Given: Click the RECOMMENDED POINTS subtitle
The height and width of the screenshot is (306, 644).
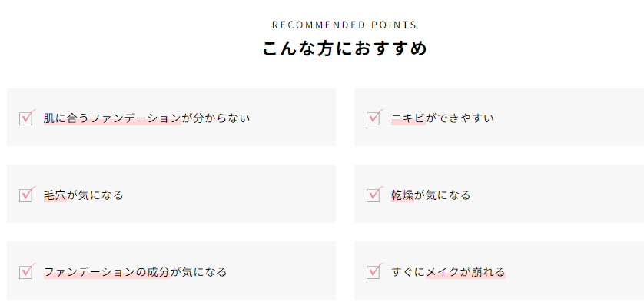Looking at the screenshot, I should [344, 25].
